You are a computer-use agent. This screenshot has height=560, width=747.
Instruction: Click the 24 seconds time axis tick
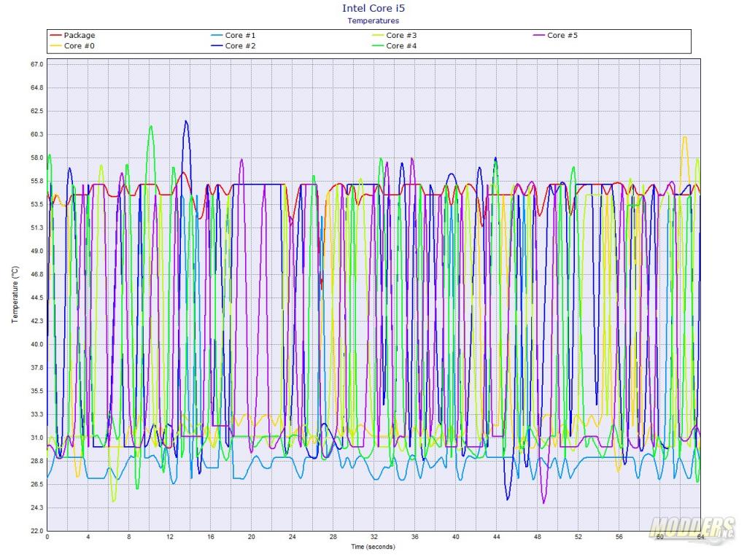point(292,537)
